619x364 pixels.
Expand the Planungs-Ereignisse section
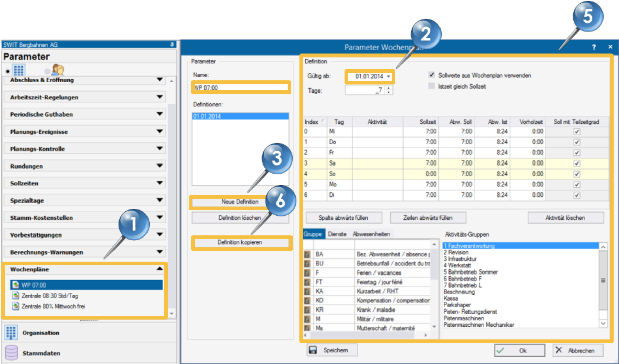click(160, 131)
